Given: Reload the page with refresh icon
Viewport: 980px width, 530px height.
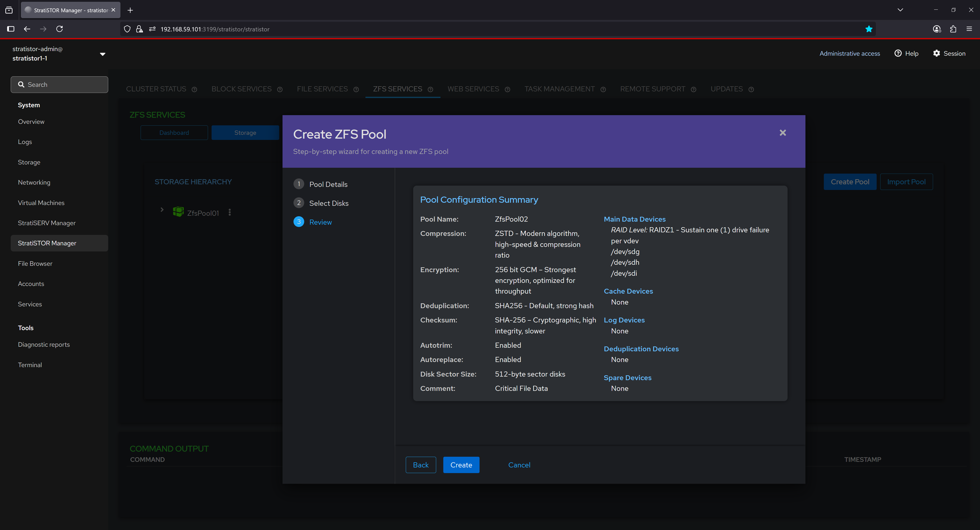Looking at the screenshot, I should pyautogui.click(x=59, y=29).
